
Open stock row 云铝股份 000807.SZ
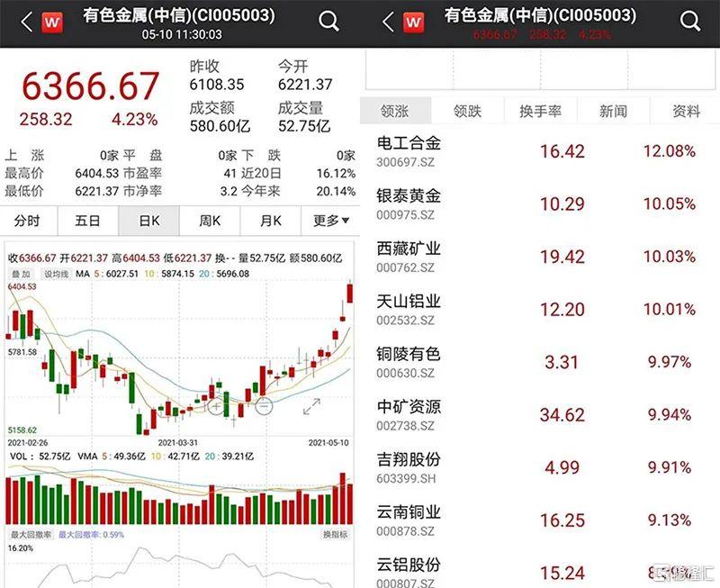point(540,568)
